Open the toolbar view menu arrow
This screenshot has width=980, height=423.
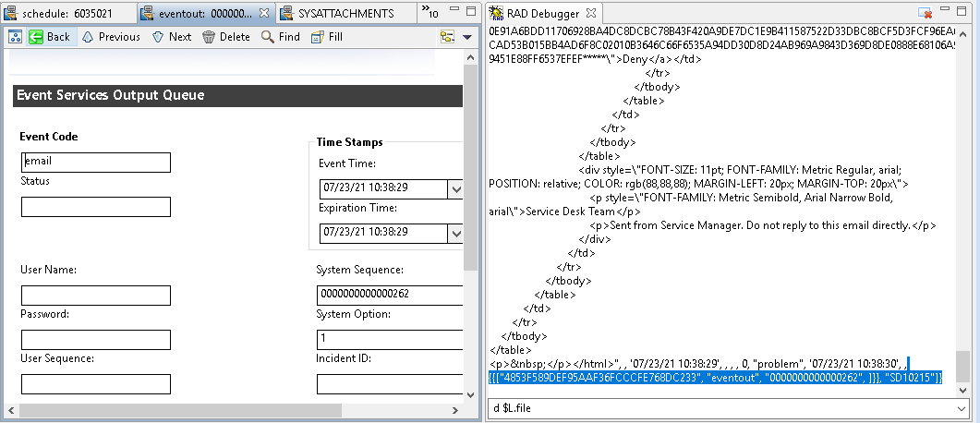click(x=467, y=37)
